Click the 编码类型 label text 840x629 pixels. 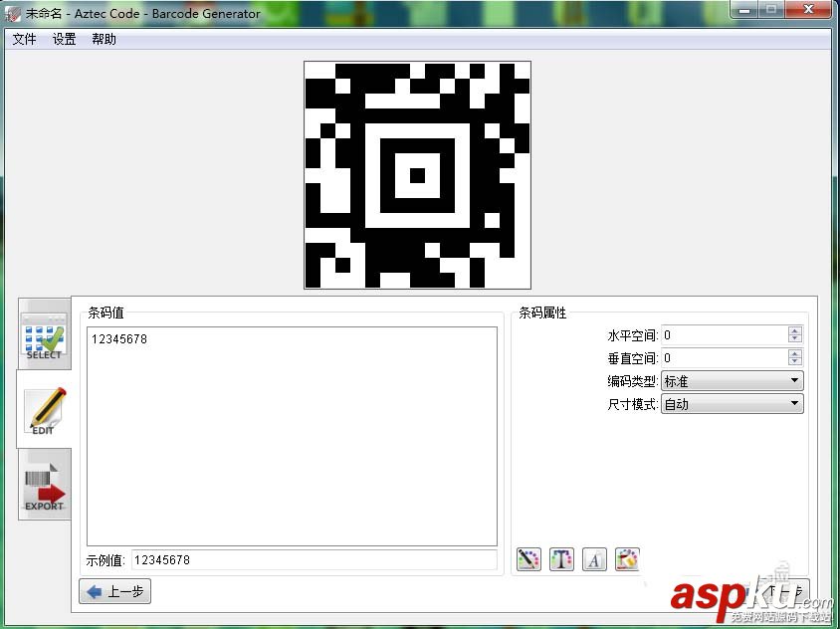pos(632,381)
